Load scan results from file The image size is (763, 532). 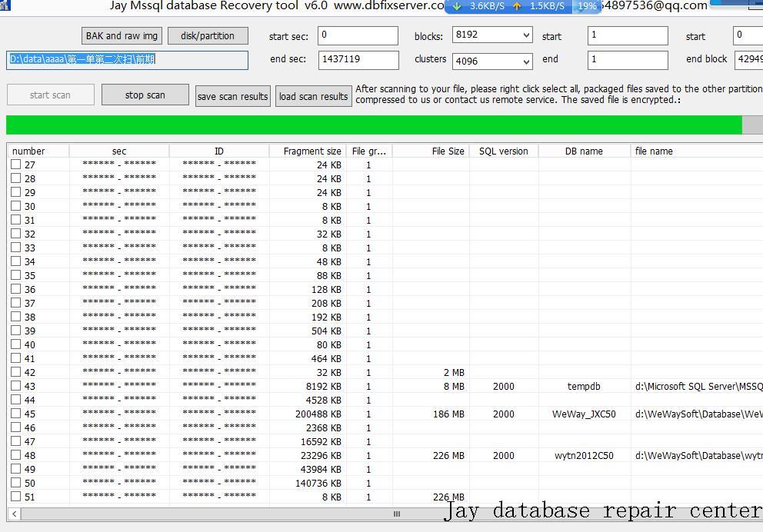click(x=313, y=96)
